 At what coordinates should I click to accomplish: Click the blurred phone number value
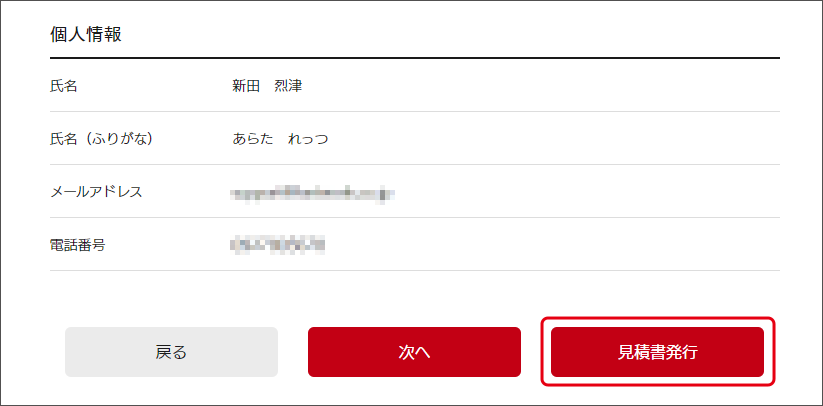click(x=278, y=245)
